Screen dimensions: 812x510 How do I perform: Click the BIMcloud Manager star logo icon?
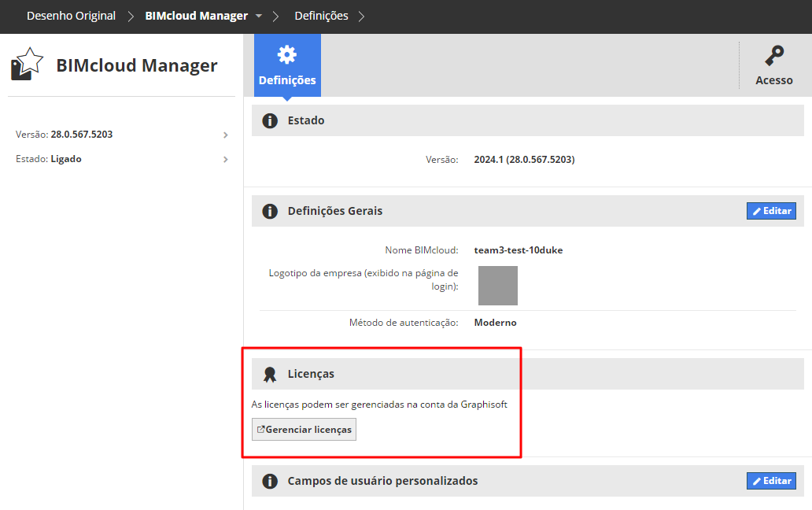point(27,64)
